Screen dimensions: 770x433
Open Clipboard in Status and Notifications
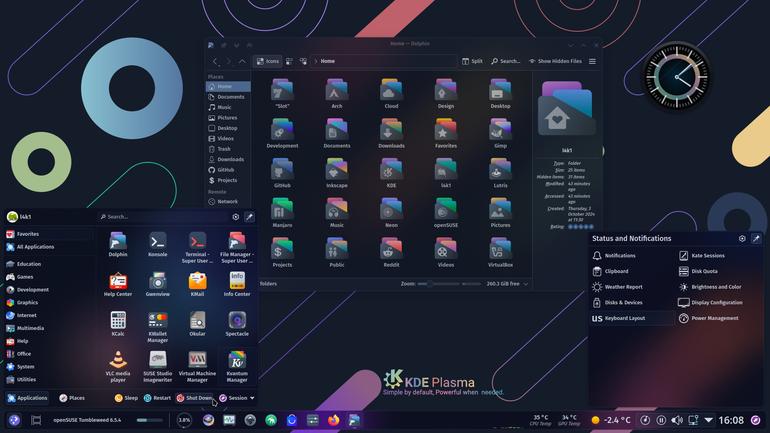point(632,271)
